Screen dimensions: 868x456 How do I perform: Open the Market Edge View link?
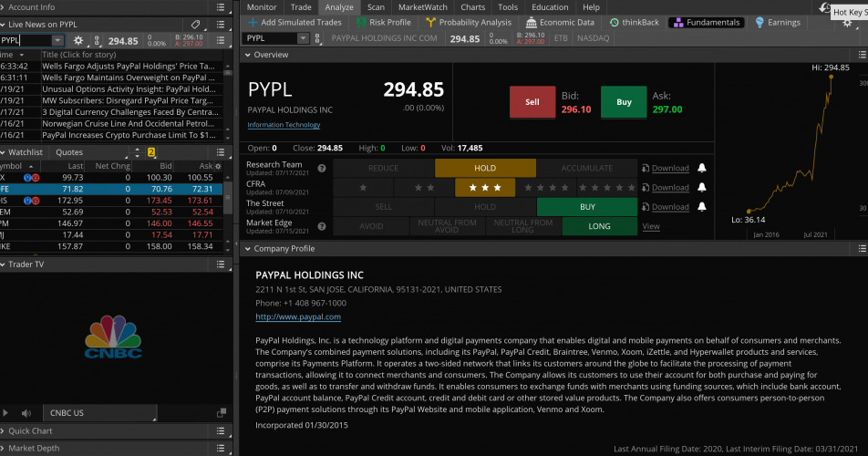pyautogui.click(x=651, y=226)
